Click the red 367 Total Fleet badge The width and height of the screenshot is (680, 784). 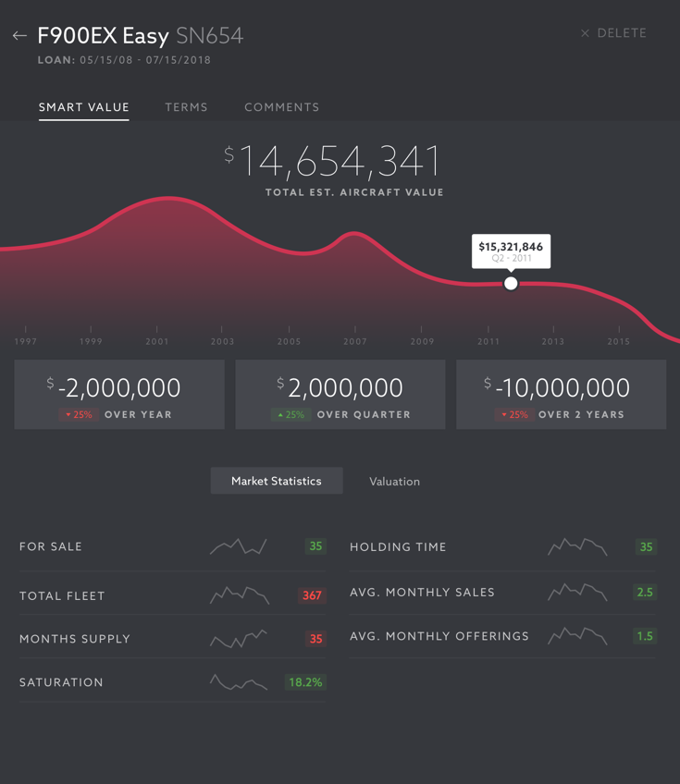312,595
